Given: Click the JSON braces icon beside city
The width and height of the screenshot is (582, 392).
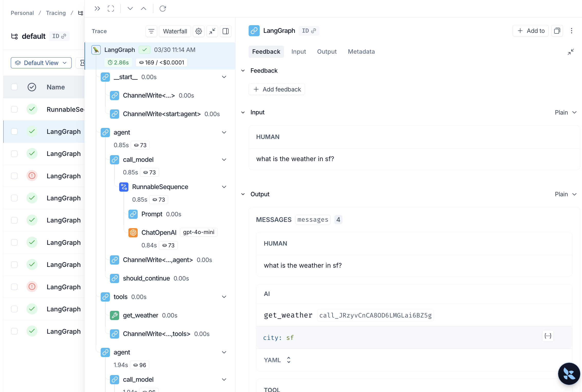Looking at the screenshot, I should (x=548, y=336).
